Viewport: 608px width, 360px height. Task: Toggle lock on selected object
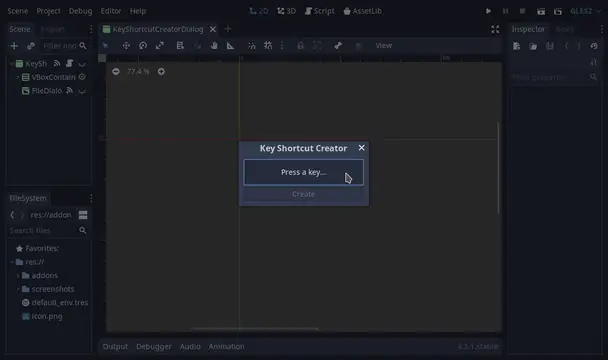(x=301, y=46)
